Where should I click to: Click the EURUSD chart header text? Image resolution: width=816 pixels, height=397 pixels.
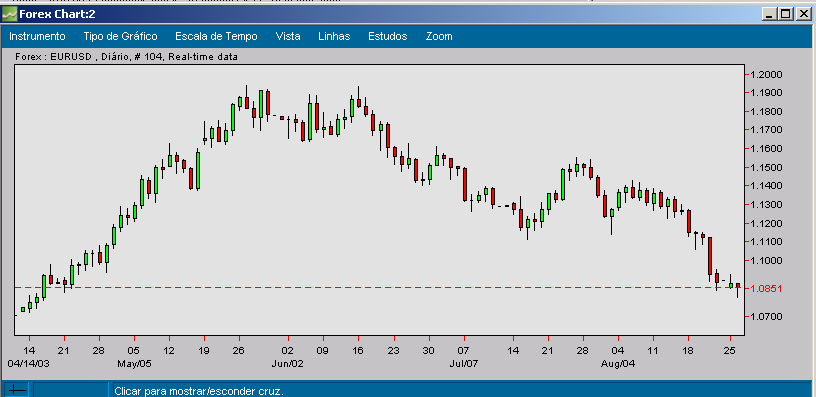[126, 57]
